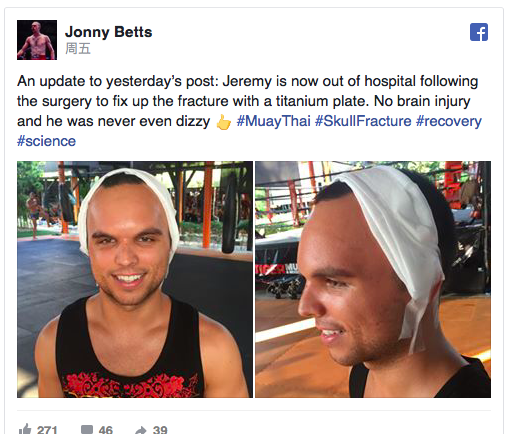Click the post timestamp 周五
This screenshot has height=444, width=514.
click(x=78, y=49)
